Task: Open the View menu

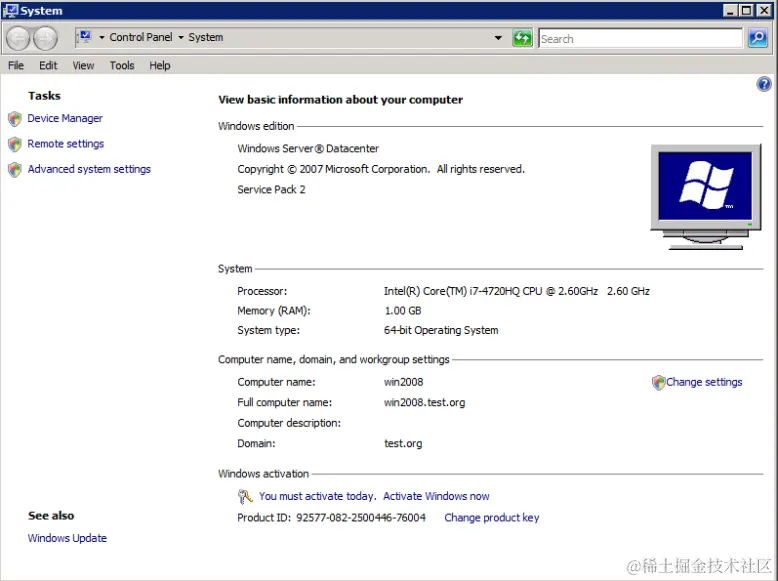Action: tap(83, 65)
